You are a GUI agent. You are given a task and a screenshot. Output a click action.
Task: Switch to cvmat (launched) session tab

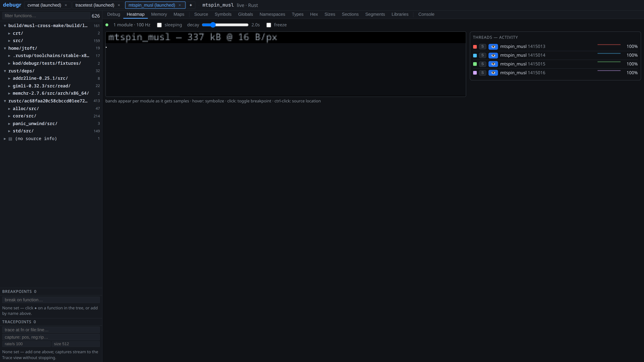pyautogui.click(x=44, y=5)
